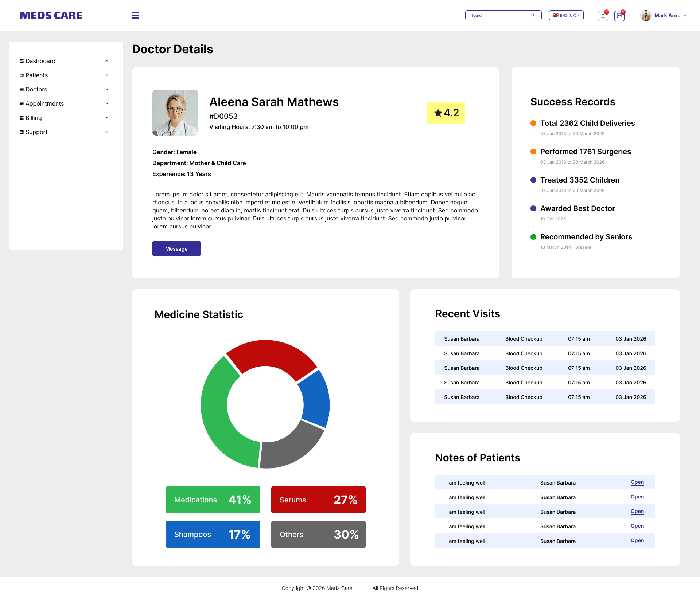
Task: Open the first patient note link
Action: point(637,482)
